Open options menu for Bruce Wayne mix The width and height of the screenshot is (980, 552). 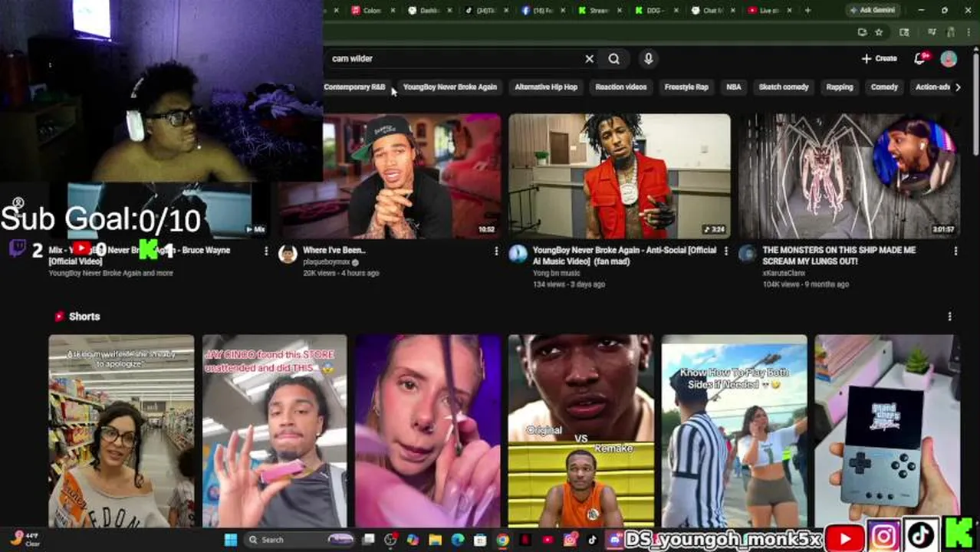point(266,251)
